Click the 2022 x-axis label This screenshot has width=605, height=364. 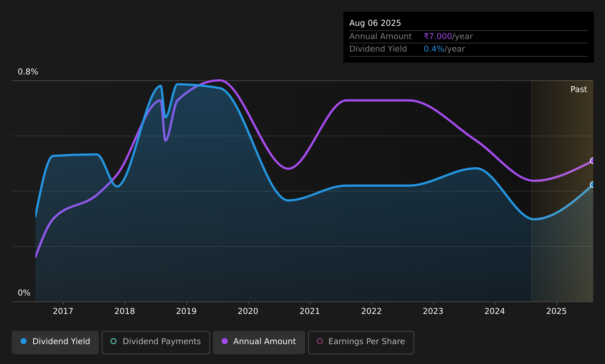(371, 311)
